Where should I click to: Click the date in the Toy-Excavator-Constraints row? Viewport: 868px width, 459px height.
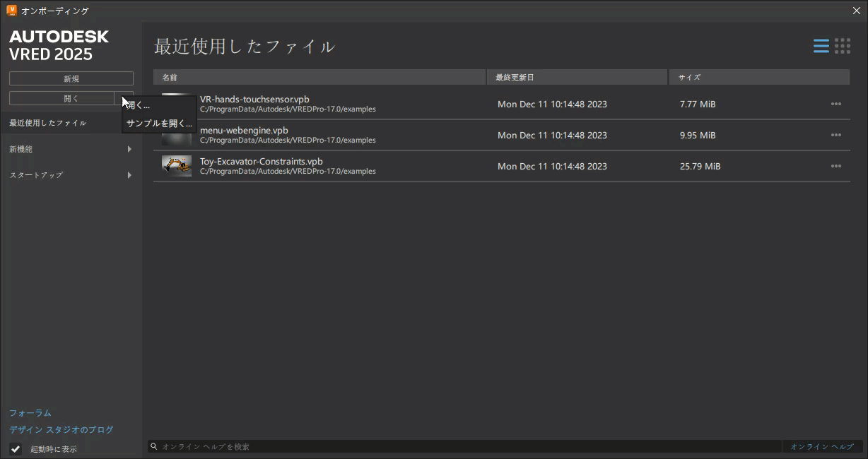tap(552, 166)
